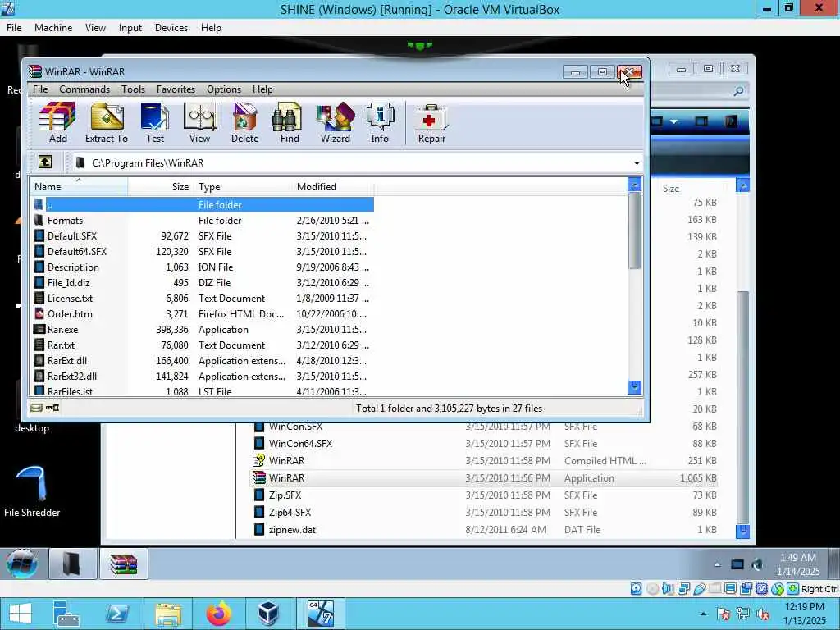Image resolution: width=840 pixels, height=630 pixels.
Task: Expand the address path dropdown arrow
Action: pyautogui.click(x=637, y=163)
